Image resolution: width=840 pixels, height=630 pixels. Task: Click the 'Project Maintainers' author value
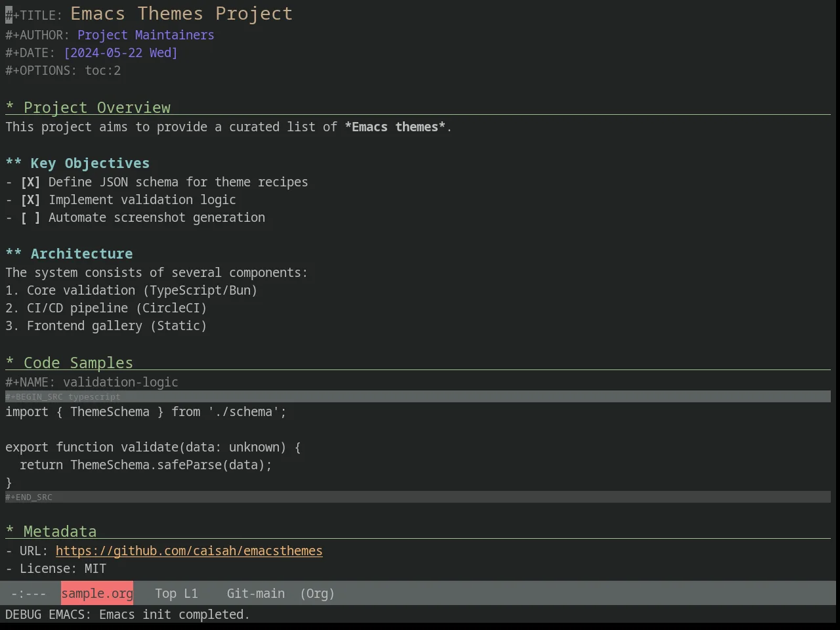click(x=146, y=35)
